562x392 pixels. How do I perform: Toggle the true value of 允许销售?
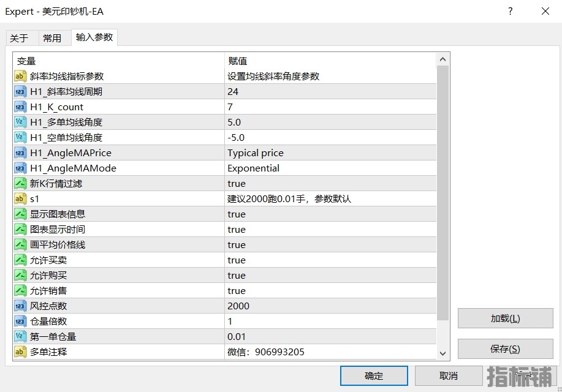330,291
